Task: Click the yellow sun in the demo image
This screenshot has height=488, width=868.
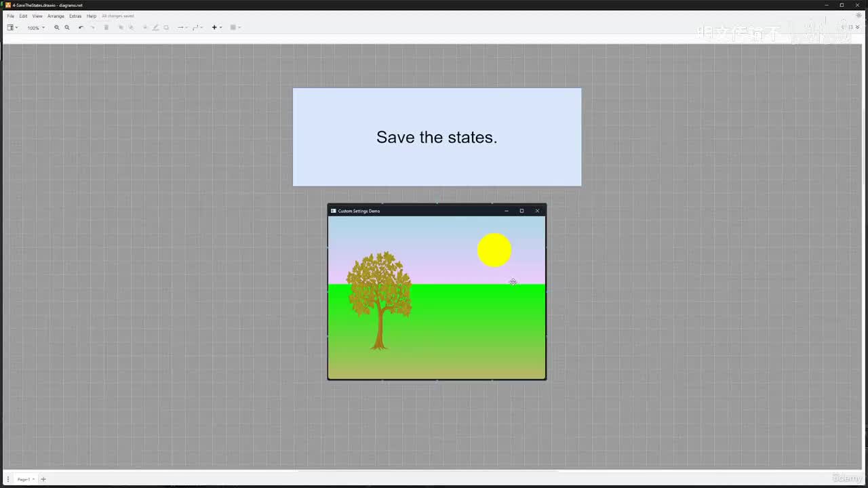Action: pyautogui.click(x=494, y=250)
